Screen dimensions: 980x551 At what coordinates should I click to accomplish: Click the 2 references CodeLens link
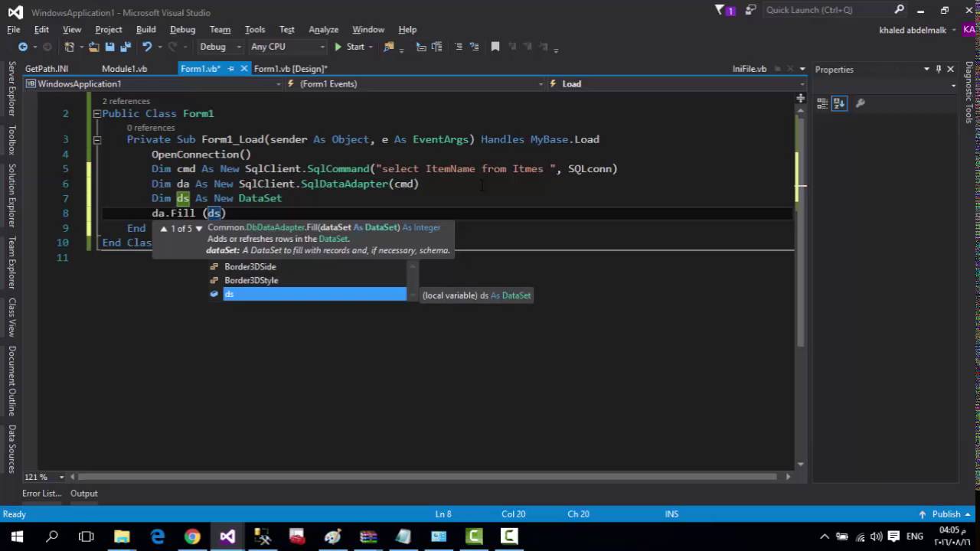point(126,101)
